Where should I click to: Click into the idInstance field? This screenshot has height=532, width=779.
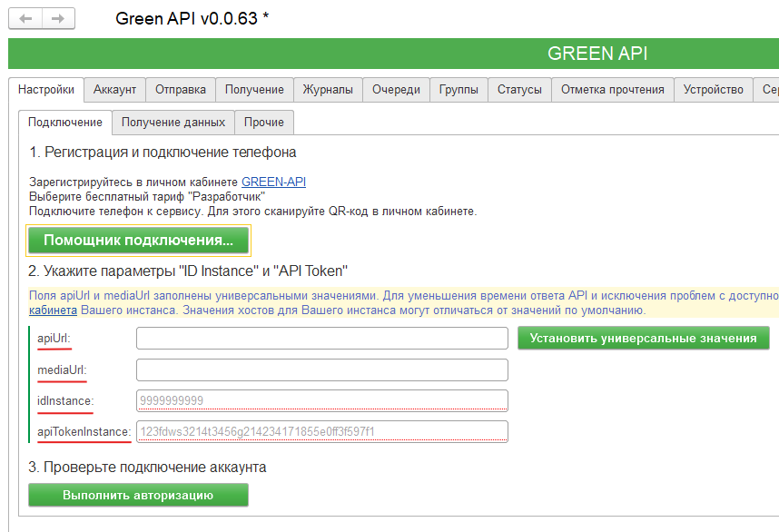click(321, 400)
